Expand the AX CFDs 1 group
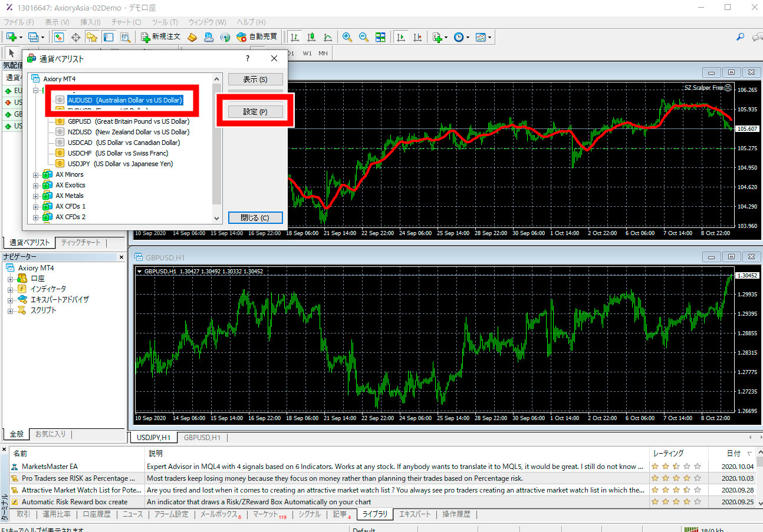Screen dimensions: 763x532 click(36, 207)
